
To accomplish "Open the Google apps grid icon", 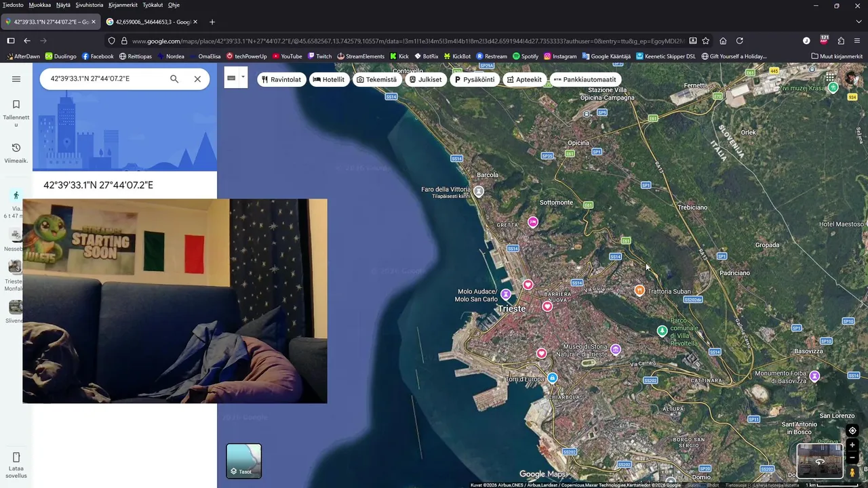I will coord(830,79).
